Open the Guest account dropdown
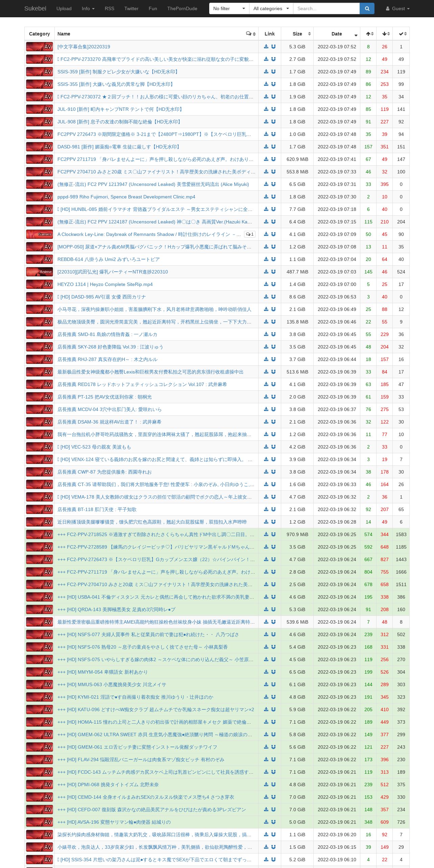Viewport: 434px width, 868px height. coord(398,8)
